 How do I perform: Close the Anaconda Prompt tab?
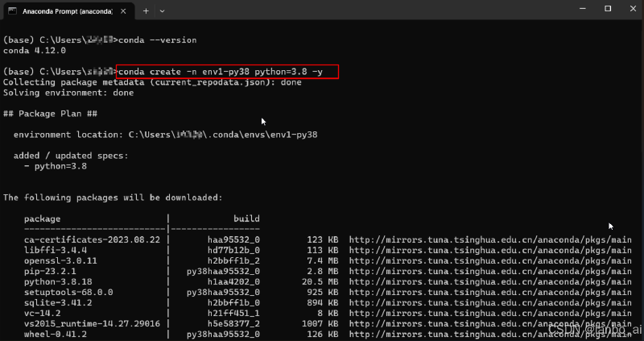(123, 11)
